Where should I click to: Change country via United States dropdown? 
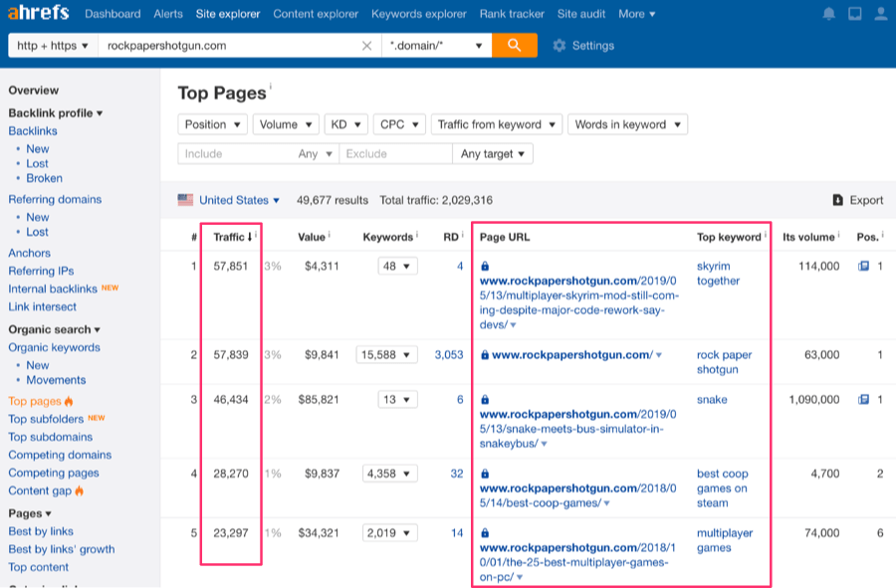(239, 200)
